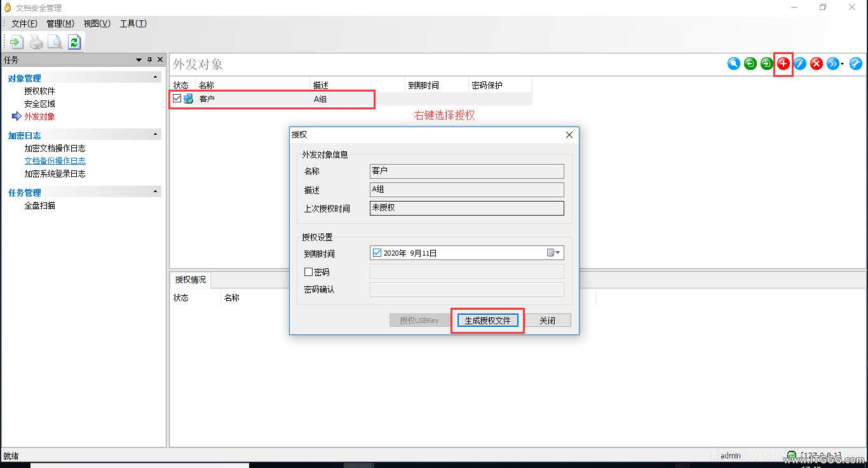Collapse the 对象管理 section

[156, 78]
